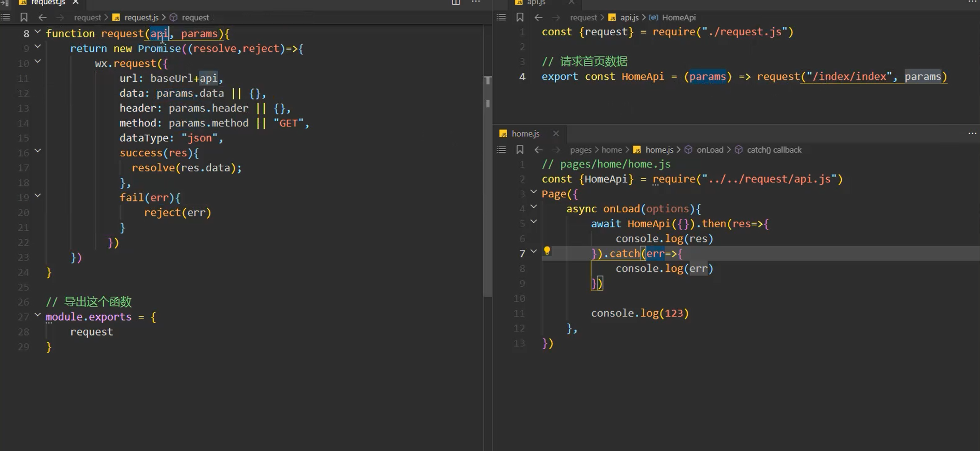Click catch() callback symbol breadcrumb icon
The image size is (980, 451).
[x=739, y=150]
